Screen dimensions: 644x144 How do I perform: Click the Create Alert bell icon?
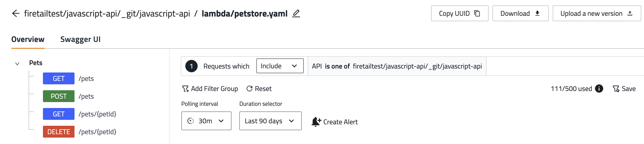click(x=316, y=122)
